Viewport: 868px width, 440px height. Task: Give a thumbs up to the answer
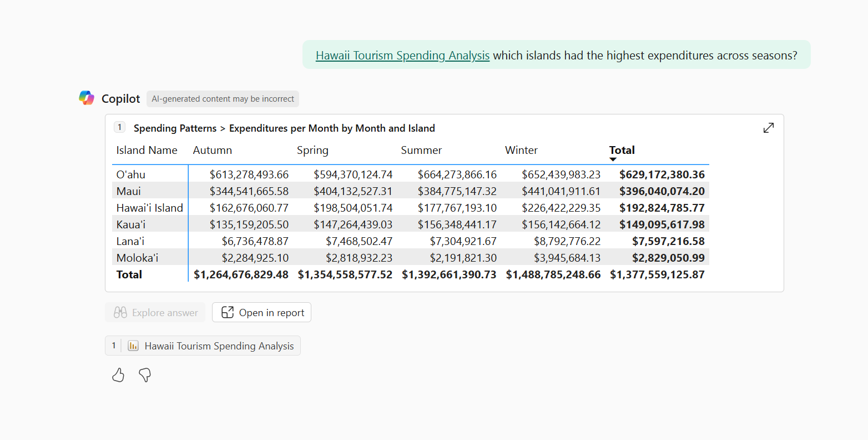[118, 375]
